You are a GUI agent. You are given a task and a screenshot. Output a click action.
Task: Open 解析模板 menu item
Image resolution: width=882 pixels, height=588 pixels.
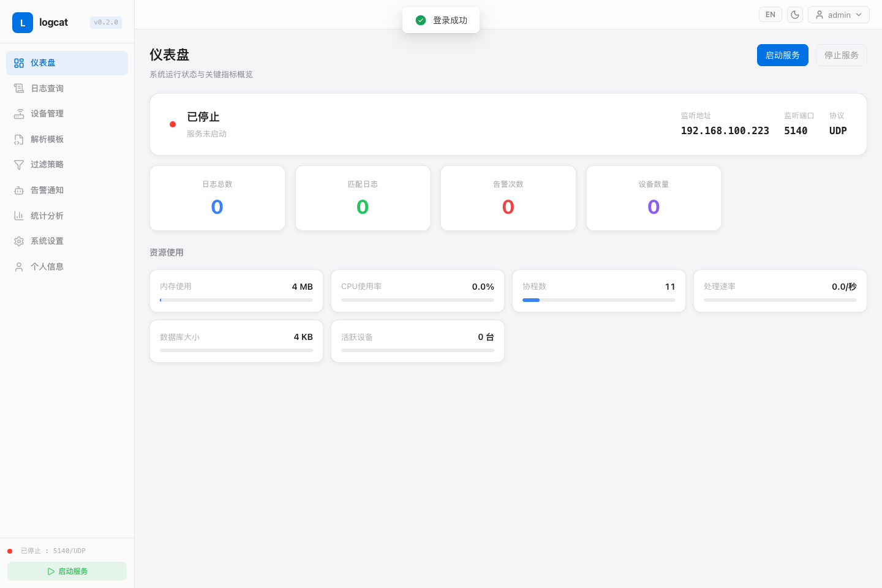tap(67, 140)
